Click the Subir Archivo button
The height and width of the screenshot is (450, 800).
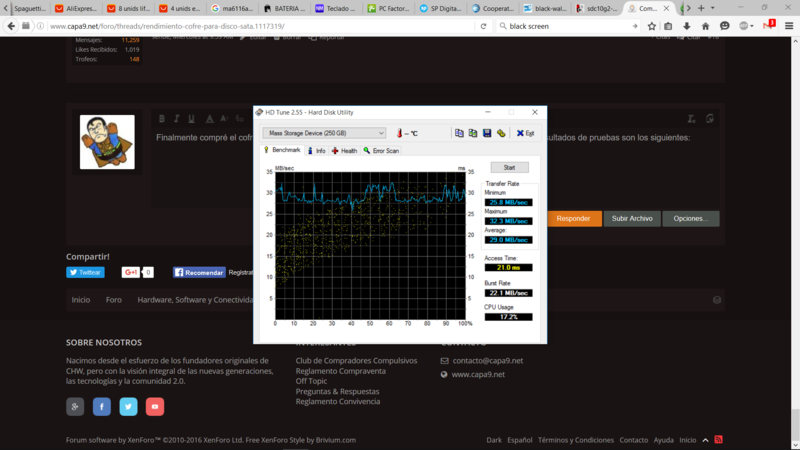[632, 218]
